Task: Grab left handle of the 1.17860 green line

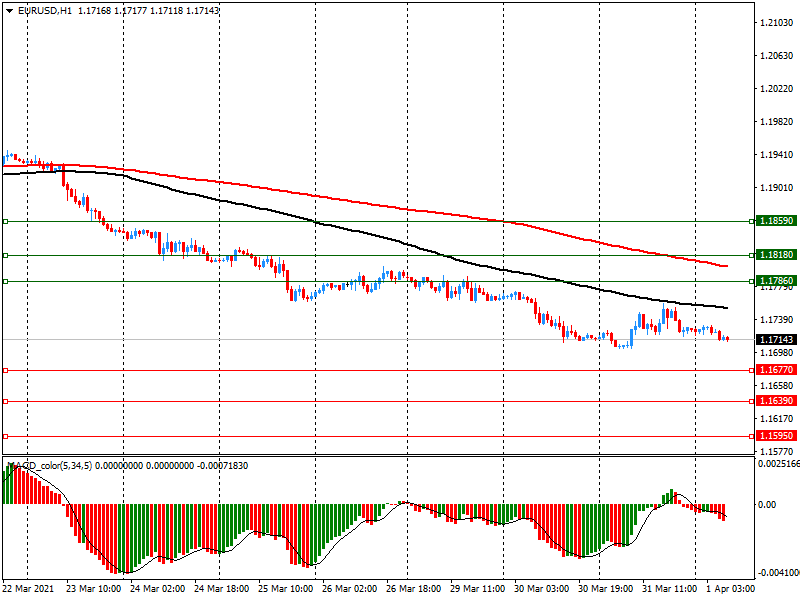Action: tap(6, 281)
